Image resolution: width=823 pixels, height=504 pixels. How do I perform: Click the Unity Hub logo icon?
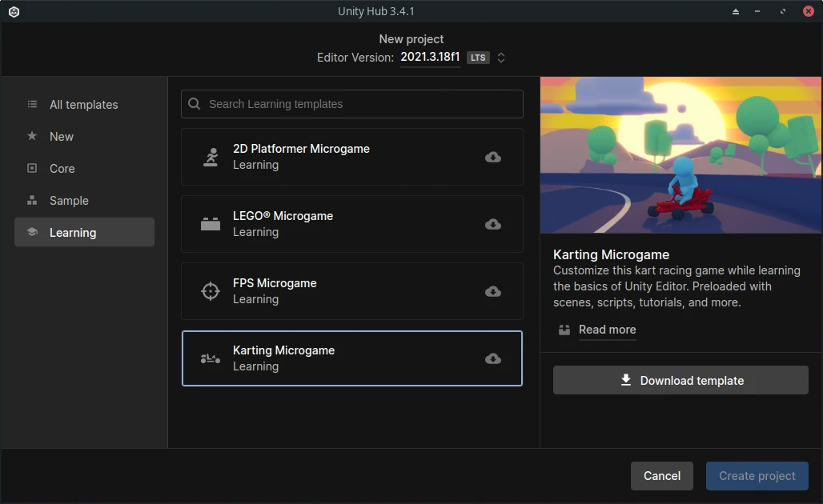14,11
